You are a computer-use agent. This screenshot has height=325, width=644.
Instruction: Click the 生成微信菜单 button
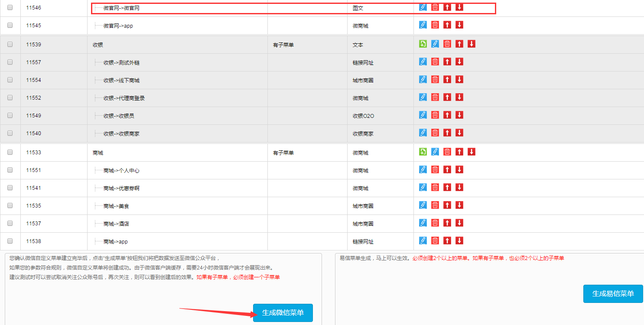283,313
